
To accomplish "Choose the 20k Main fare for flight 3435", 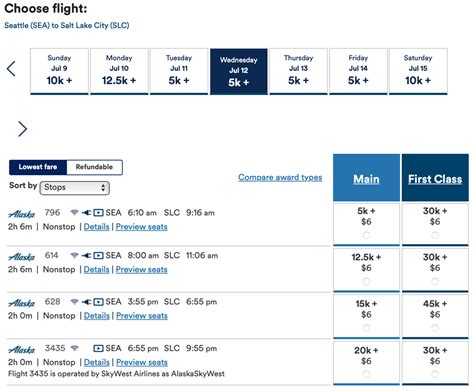I will pyautogui.click(x=366, y=374).
